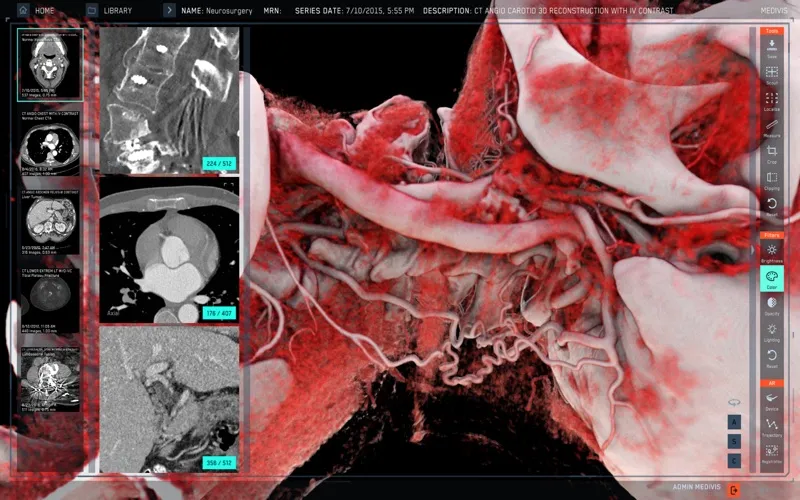Select the Crop tool
Screen dimensions: 800x500
771,154
